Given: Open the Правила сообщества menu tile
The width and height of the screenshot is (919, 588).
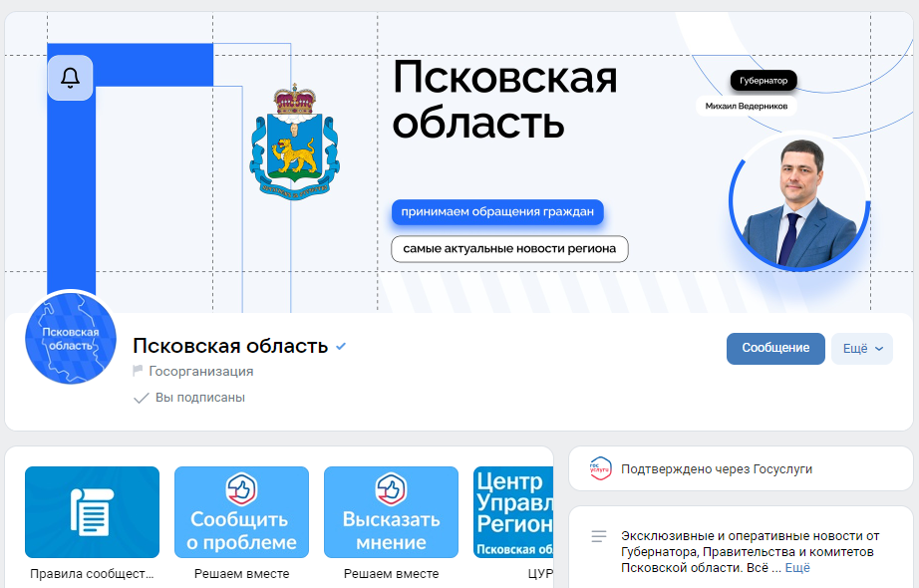Looking at the screenshot, I should point(92,512).
